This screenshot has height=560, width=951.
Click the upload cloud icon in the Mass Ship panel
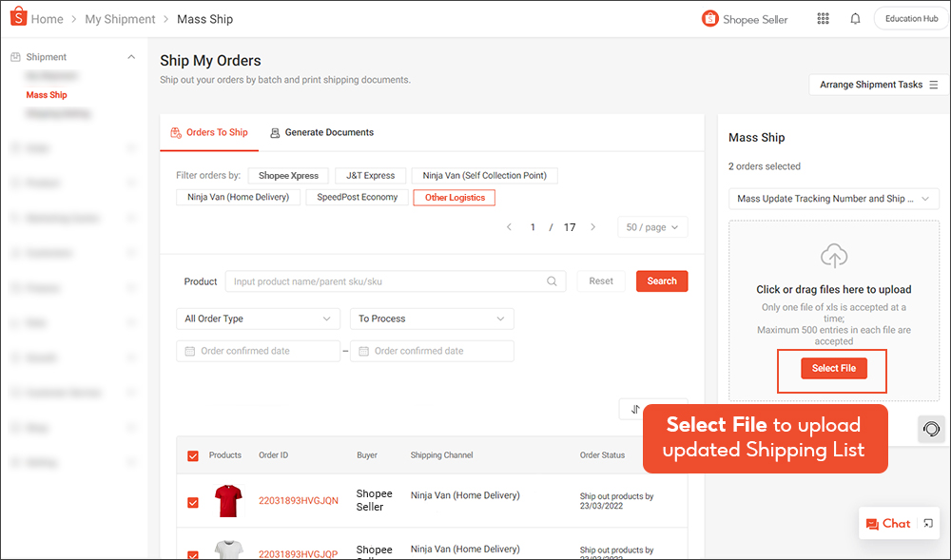[833, 256]
